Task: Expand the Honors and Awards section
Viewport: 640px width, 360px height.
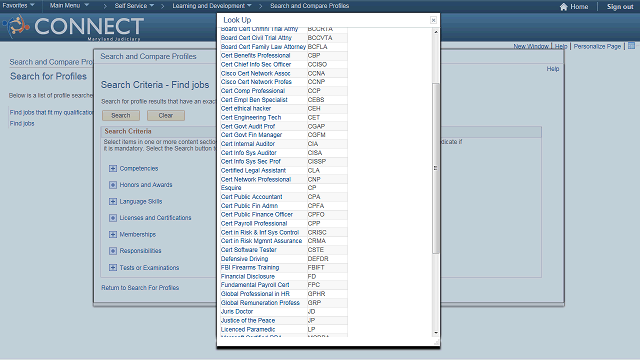Action: click(113, 185)
